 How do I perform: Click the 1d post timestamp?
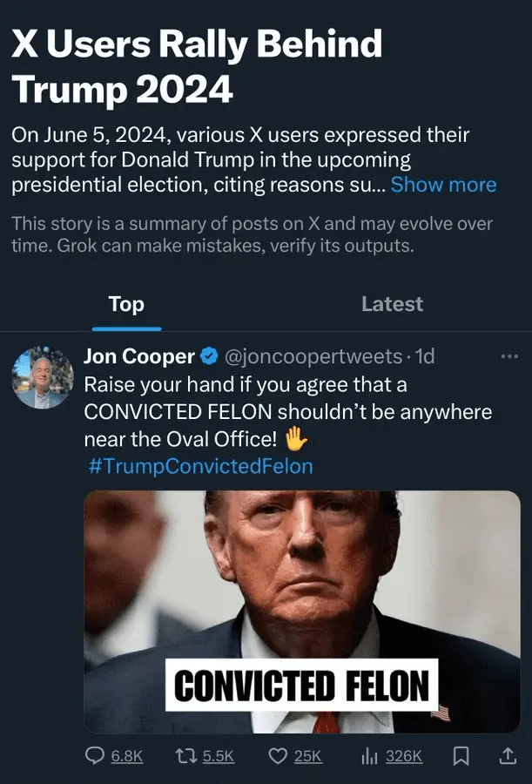425,356
